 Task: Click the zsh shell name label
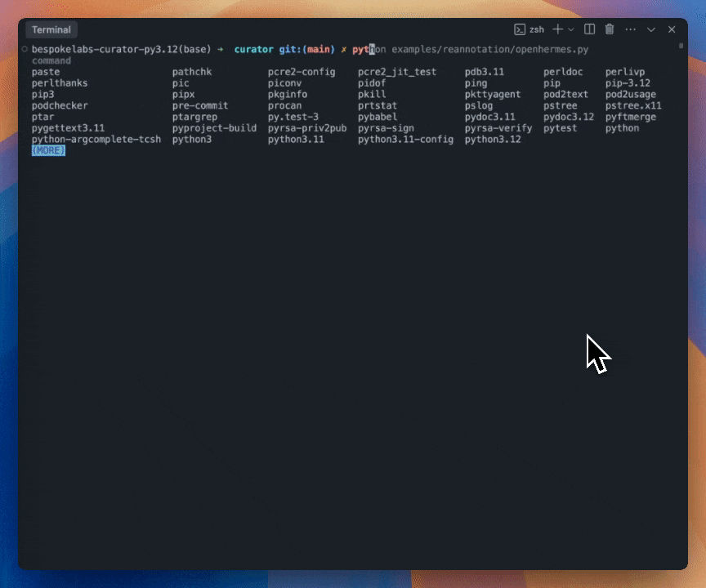[x=537, y=29]
